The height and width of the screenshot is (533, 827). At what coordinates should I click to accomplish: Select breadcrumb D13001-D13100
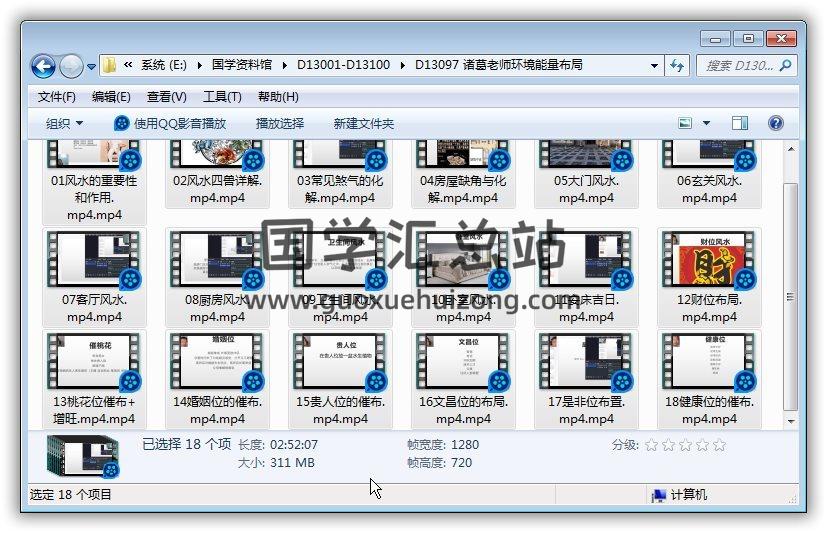click(343, 65)
